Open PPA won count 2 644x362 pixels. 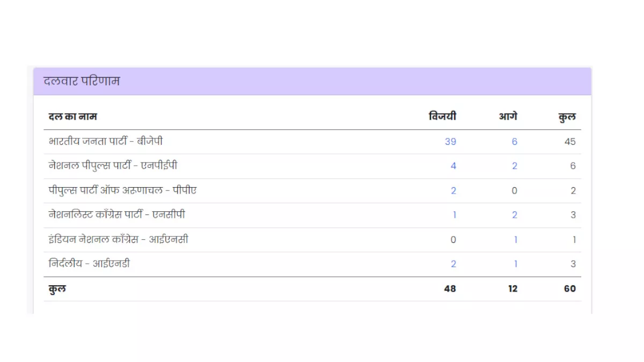[x=453, y=191]
